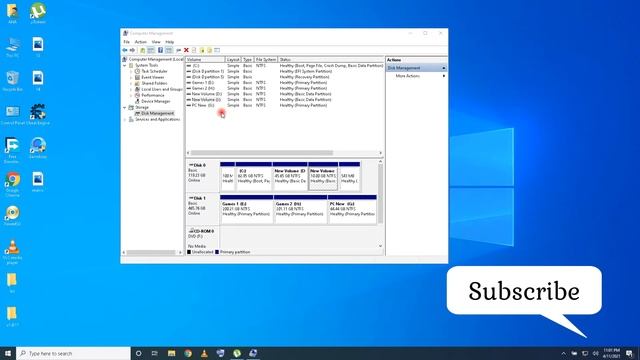This screenshot has width=640, height=360.
Task: Click More Actions in Actions pane
Action: [407, 76]
